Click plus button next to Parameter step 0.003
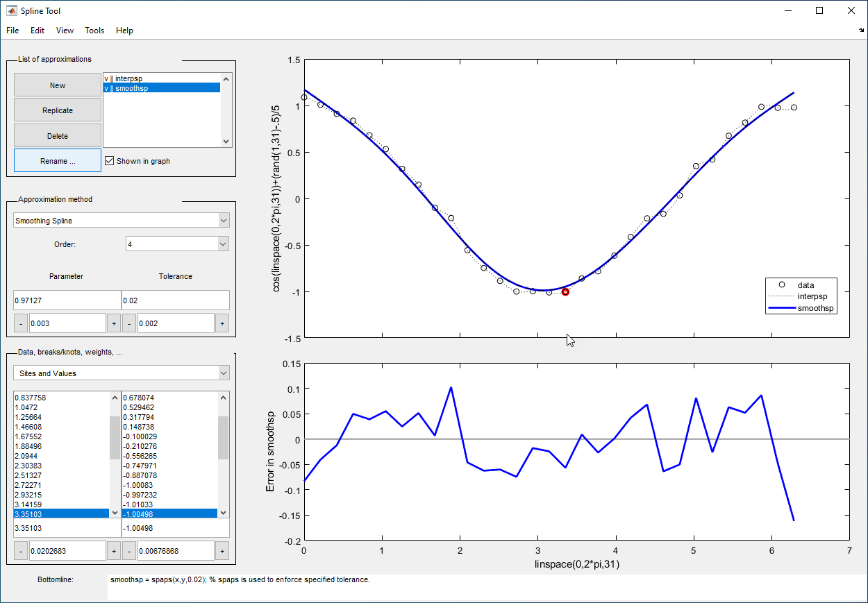Viewport: 868px width, 603px height. 113,323
